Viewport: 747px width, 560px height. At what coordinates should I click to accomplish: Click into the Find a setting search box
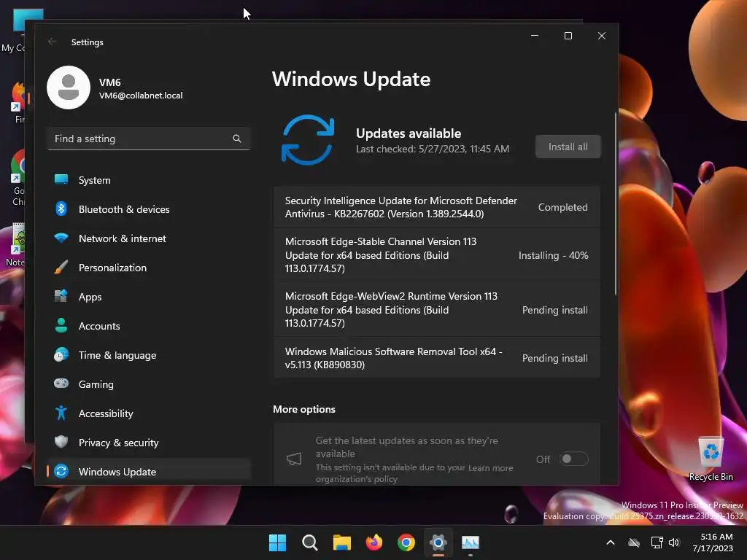point(149,139)
